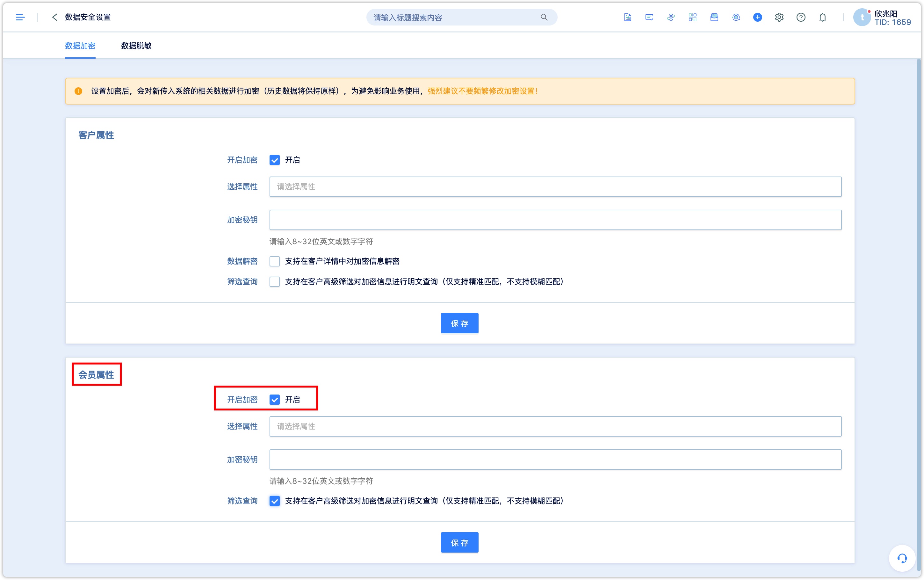
Task: Open help question mark icon
Action: 801,17
